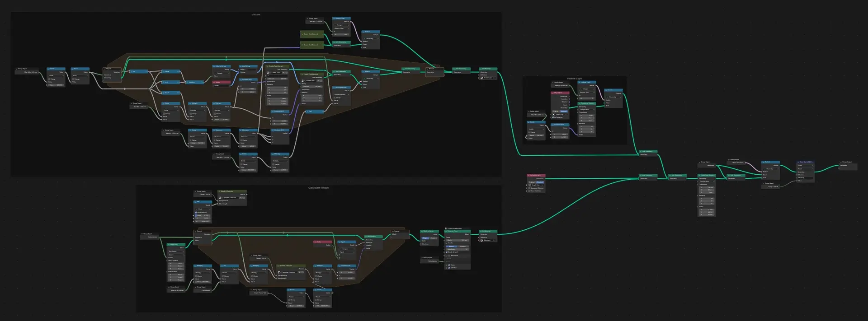This screenshot has height=321, width=868.
Task: Click the Edges button in Mesh to Curve
Action: (x=425, y=238)
